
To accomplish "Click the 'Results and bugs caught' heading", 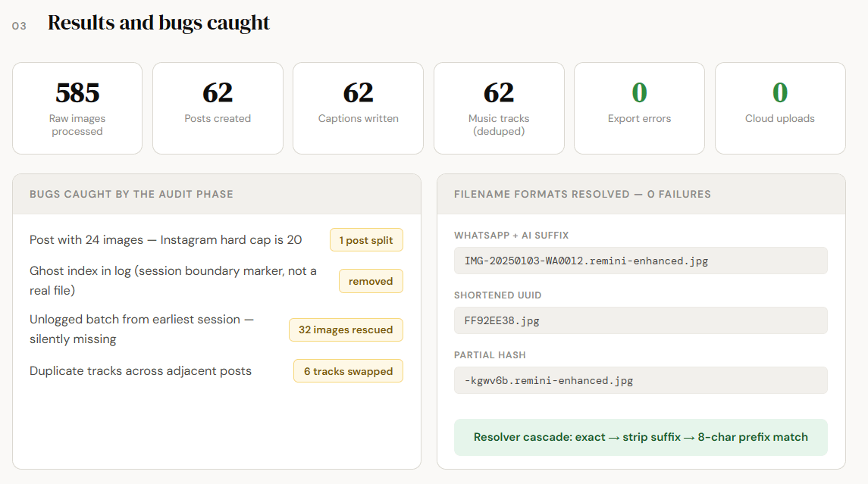I will [x=158, y=23].
